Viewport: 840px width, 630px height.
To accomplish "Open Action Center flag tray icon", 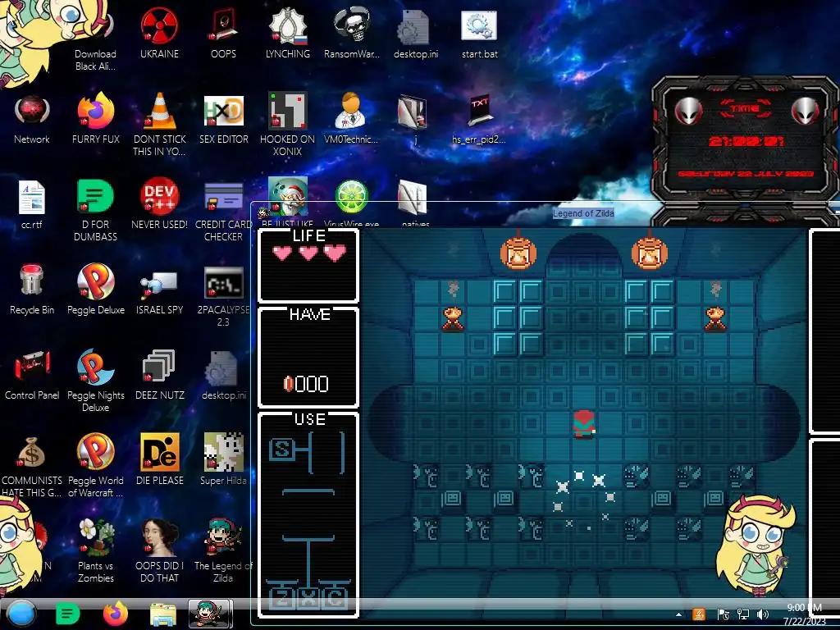I will coord(724,614).
